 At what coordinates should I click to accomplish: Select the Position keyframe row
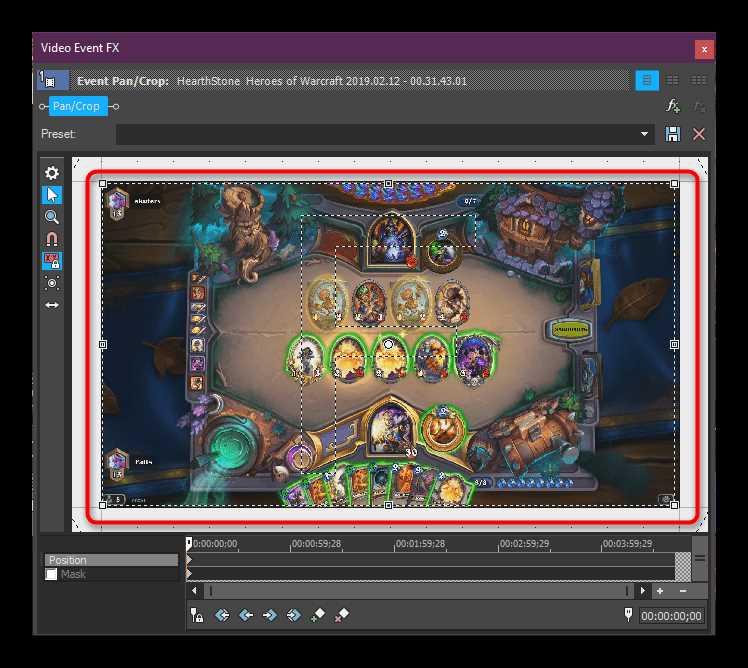coord(111,560)
